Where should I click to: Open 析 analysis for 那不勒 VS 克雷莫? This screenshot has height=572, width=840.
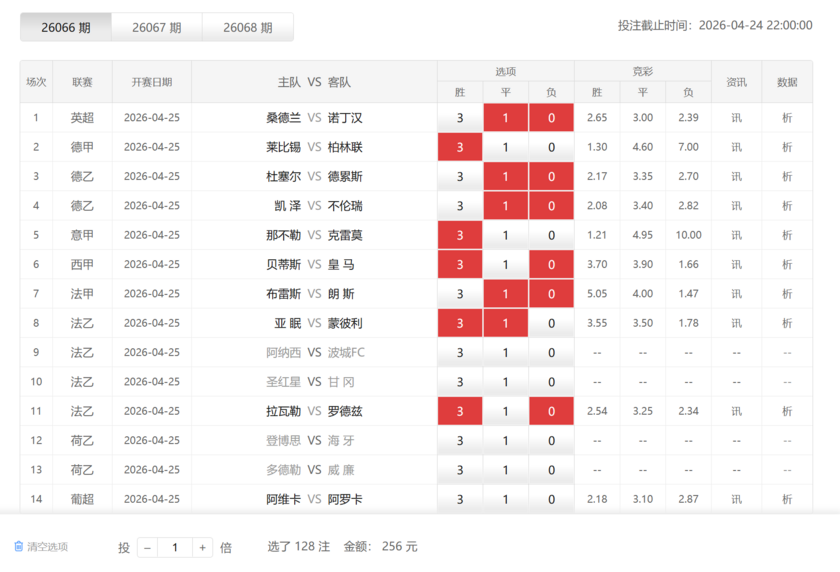click(787, 235)
